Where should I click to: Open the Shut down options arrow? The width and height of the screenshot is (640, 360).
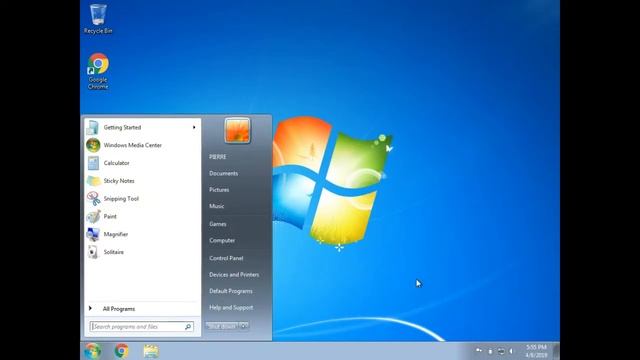(244, 326)
